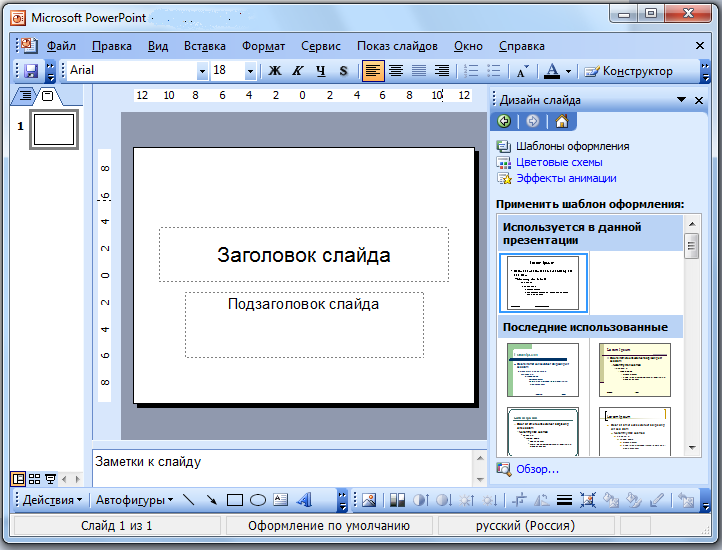Screen dimensions: 722x550
Task: Select slide 1 thumbnail
Action: [x=54, y=129]
